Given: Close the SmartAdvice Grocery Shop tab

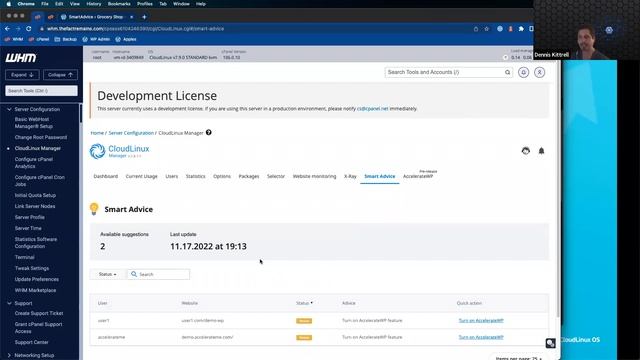Looking at the screenshot, I should tap(131, 17).
